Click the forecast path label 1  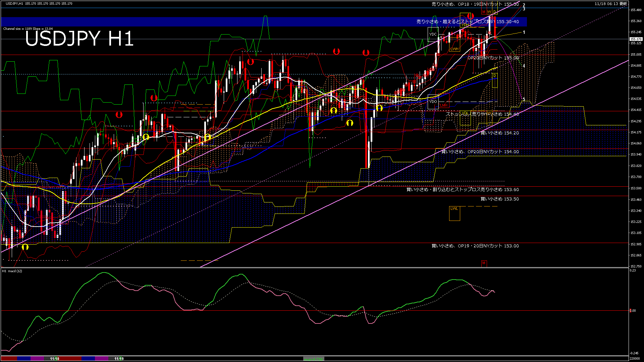coord(524,33)
